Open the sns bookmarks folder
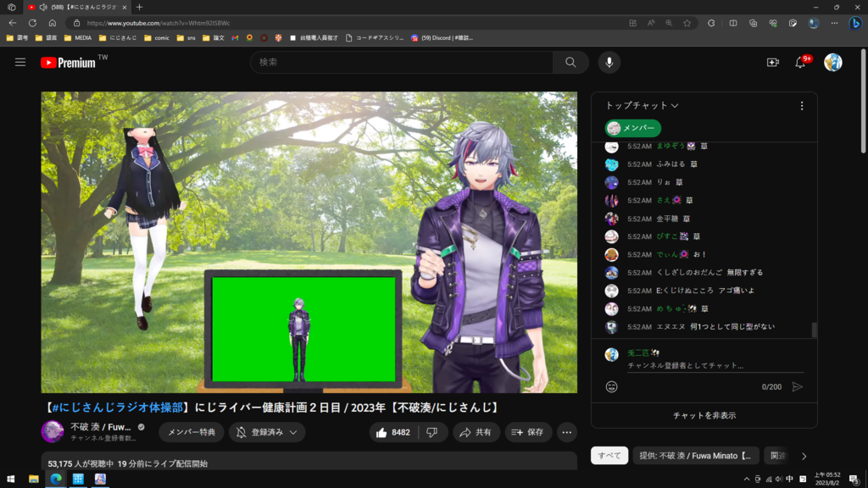This screenshot has width=868, height=488. (186, 38)
